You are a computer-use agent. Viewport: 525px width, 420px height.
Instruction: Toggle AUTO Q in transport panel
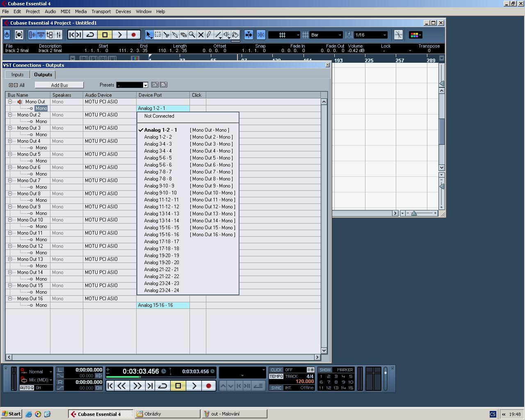pos(27,388)
